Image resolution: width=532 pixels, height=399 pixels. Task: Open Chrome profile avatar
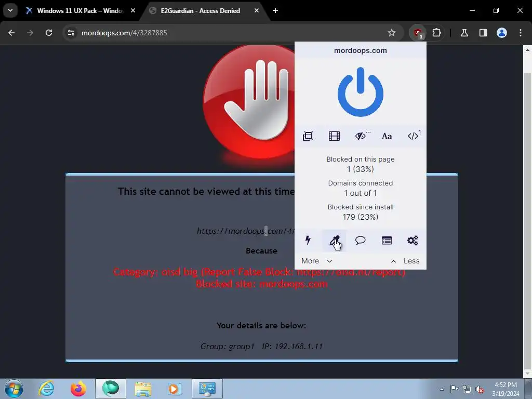coord(502,33)
